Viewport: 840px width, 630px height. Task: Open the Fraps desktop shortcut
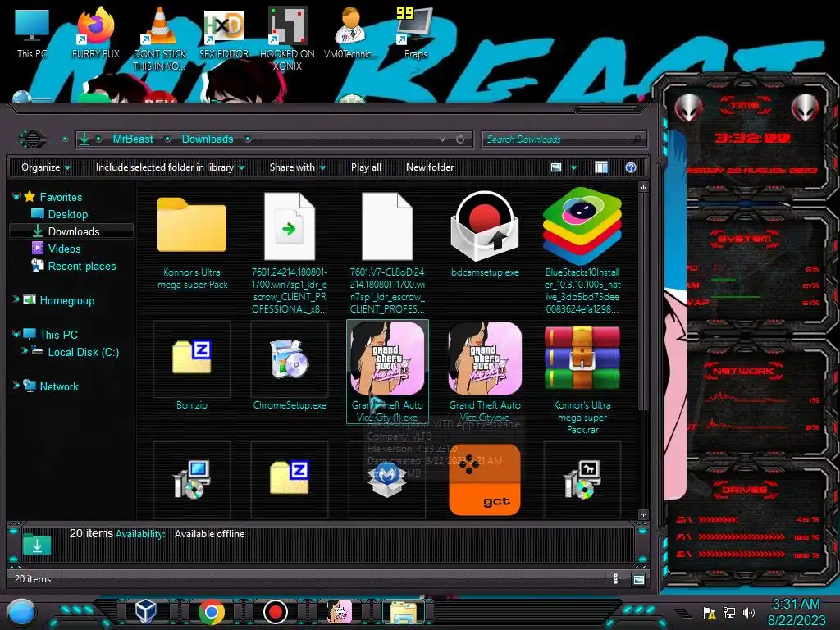tap(415, 33)
